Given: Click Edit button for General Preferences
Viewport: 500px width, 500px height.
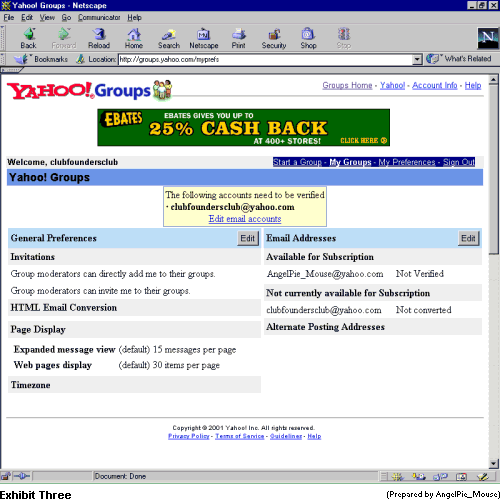Looking at the screenshot, I should point(248,238).
